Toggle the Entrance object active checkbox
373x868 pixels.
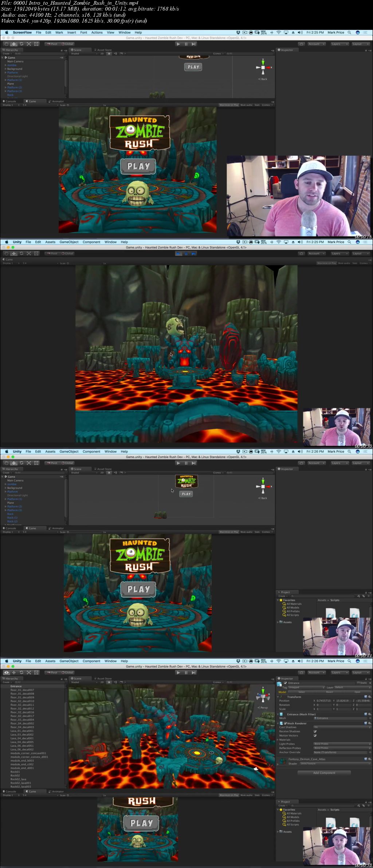[x=286, y=683]
